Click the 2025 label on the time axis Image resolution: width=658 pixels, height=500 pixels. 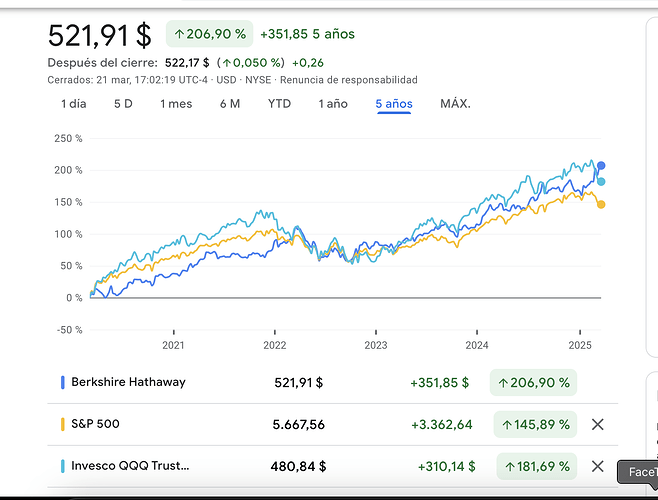tap(580, 345)
